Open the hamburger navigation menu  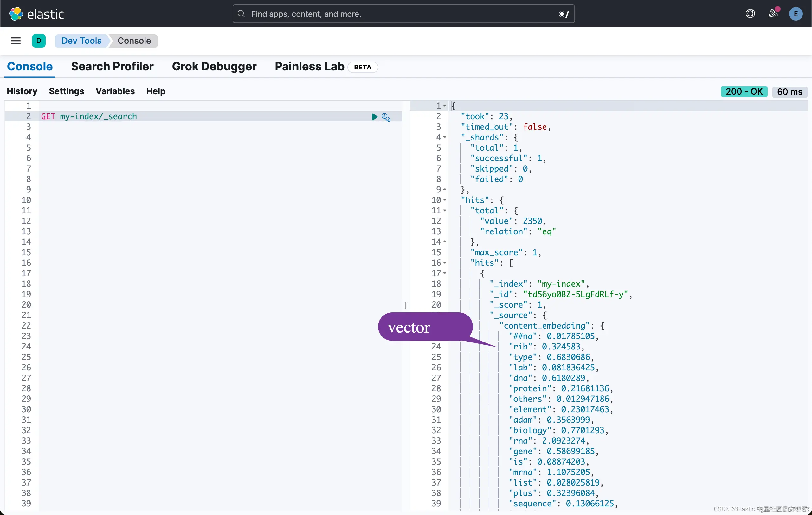(16, 41)
